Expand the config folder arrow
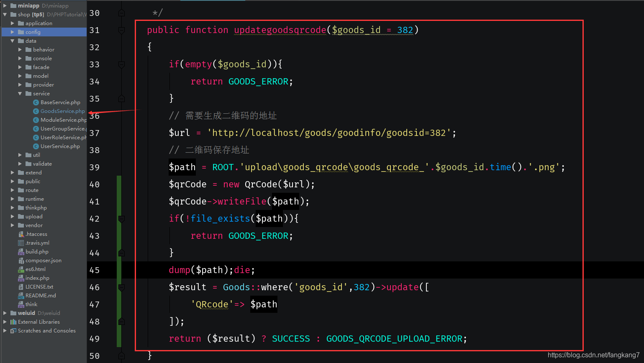 point(13,32)
